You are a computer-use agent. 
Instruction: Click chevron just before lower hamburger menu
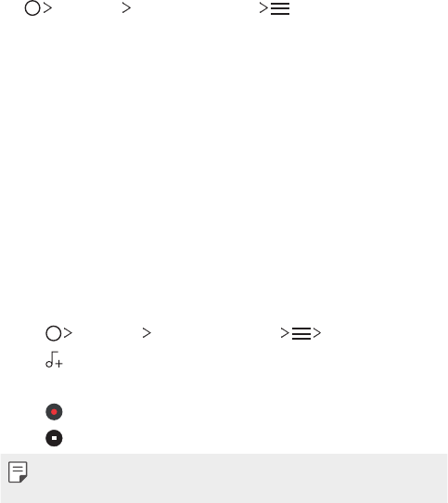285,333
